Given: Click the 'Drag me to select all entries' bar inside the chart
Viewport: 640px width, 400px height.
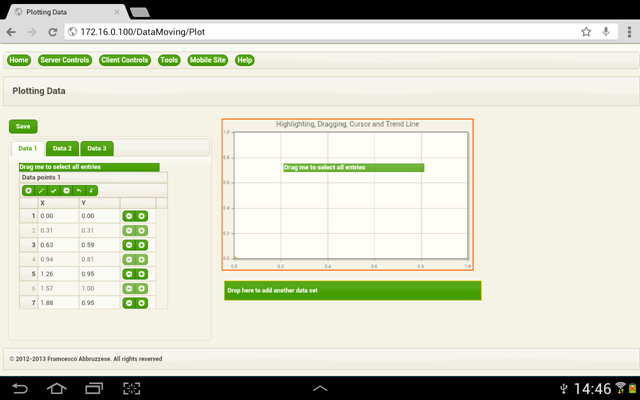Looking at the screenshot, I should tap(353, 168).
